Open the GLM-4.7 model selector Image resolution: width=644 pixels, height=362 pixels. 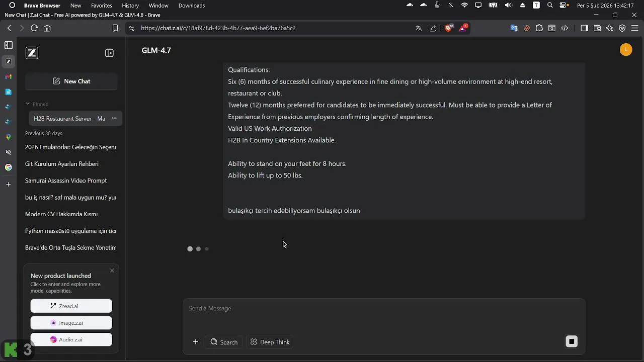156,50
